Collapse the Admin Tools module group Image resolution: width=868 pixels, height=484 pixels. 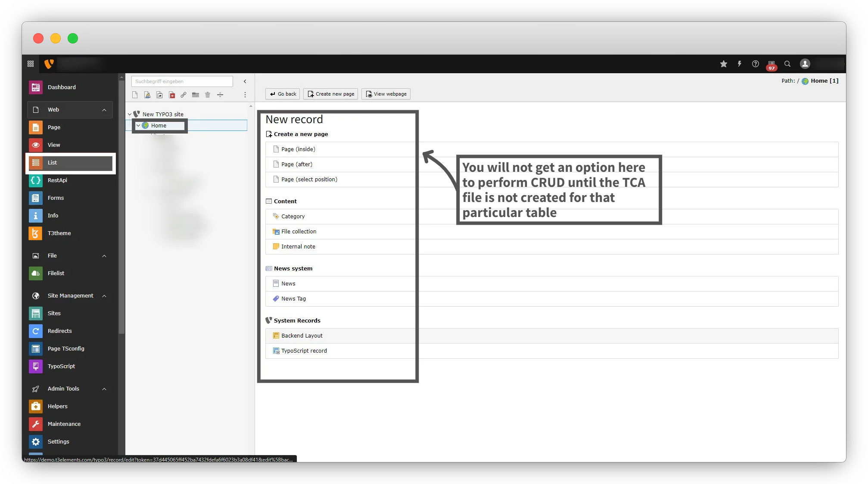coord(104,389)
